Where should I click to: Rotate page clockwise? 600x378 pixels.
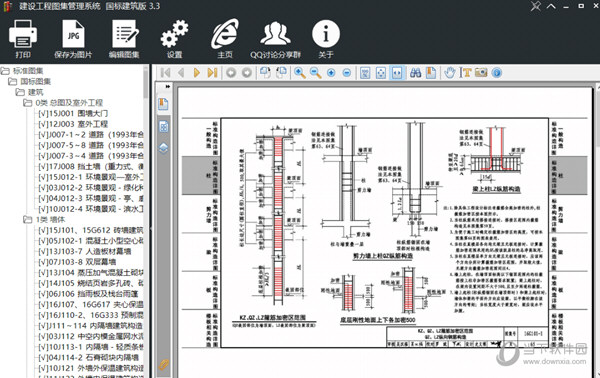[x=281, y=73]
